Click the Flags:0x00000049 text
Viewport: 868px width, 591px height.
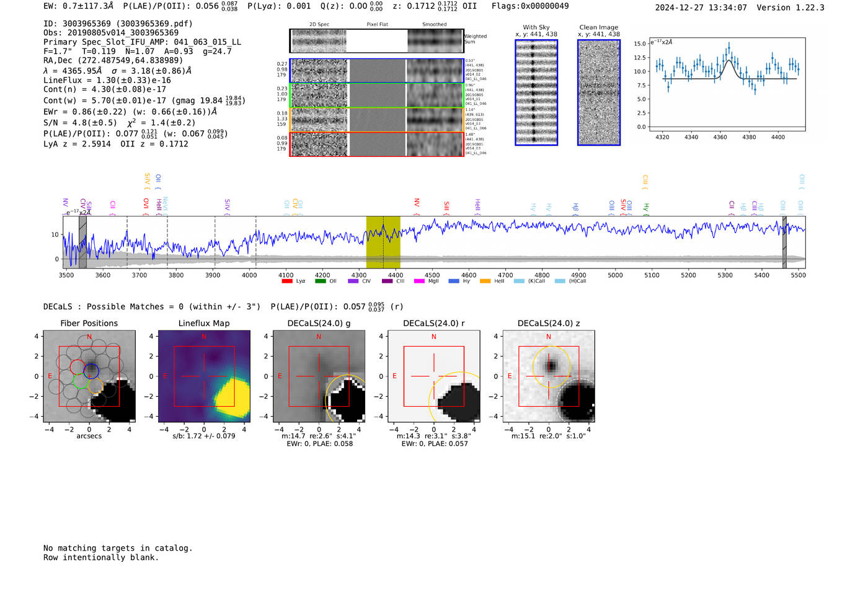530,6
